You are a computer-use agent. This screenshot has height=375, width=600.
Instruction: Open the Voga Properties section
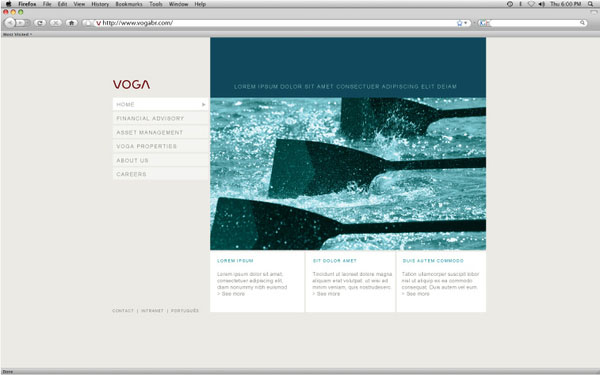tap(160, 146)
